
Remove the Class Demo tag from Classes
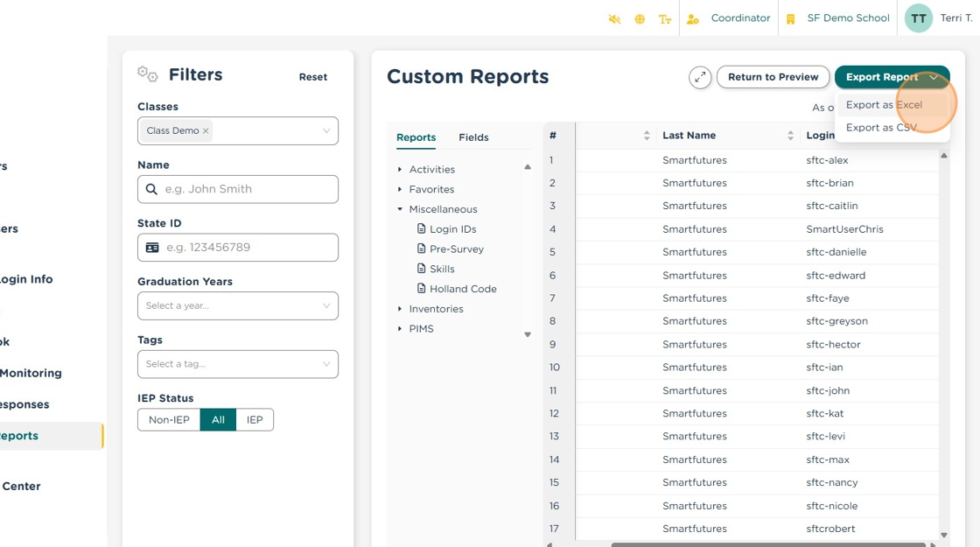point(206,131)
